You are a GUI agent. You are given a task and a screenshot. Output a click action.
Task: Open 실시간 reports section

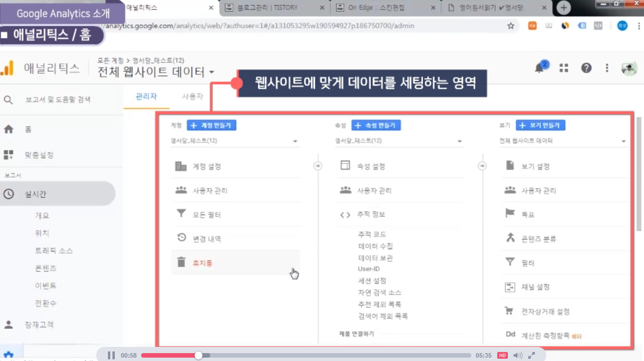coord(57,194)
